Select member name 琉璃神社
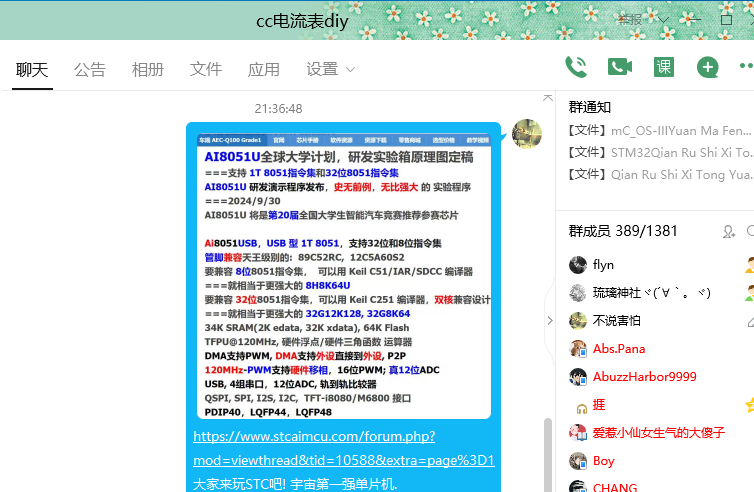The image size is (754, 492). tap(651, 293)
